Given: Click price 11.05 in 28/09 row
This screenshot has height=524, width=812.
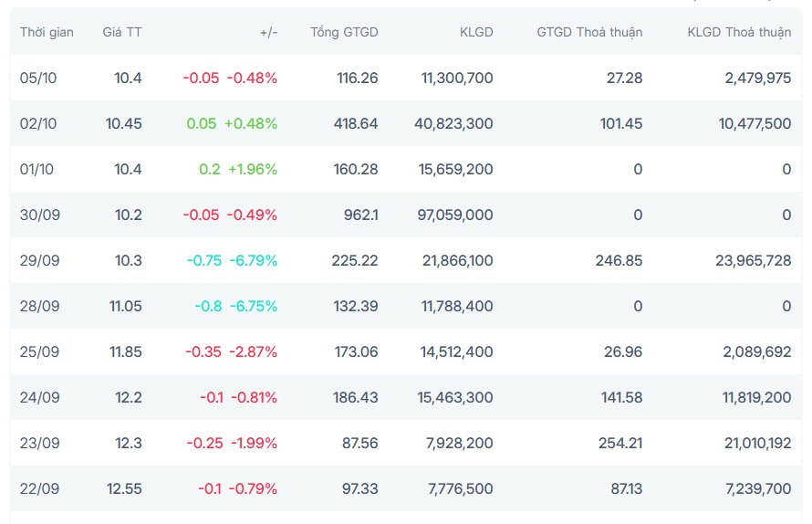Looking at the screenshot, I should click(x=126, y=306).
